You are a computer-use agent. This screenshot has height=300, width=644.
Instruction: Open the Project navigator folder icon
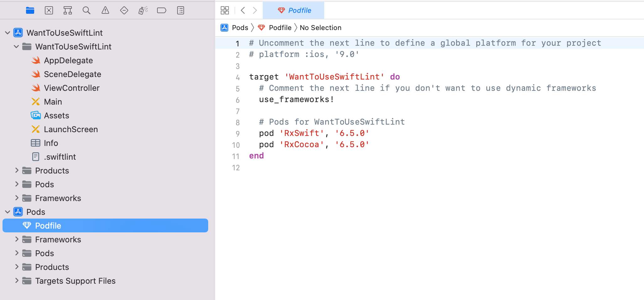[30, 10]
